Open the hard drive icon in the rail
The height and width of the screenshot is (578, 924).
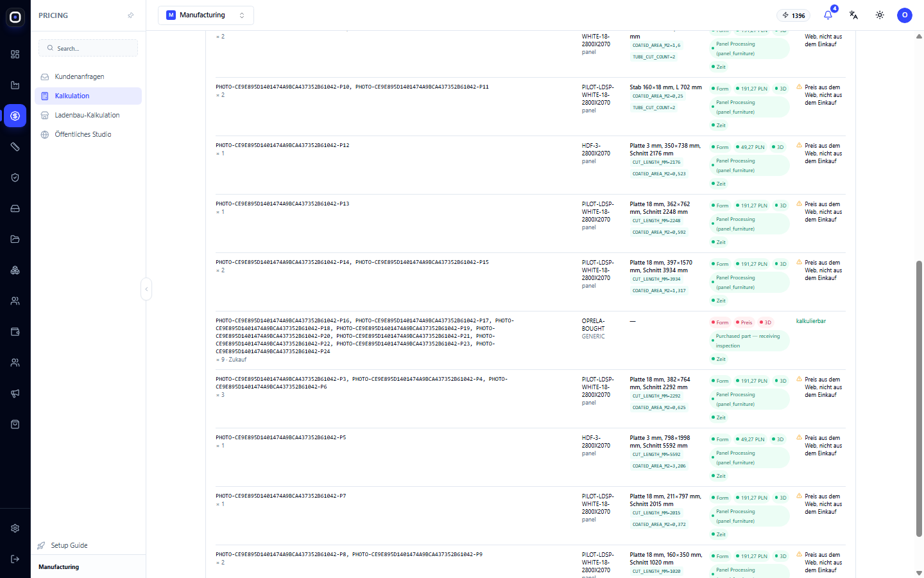[15, 209]
